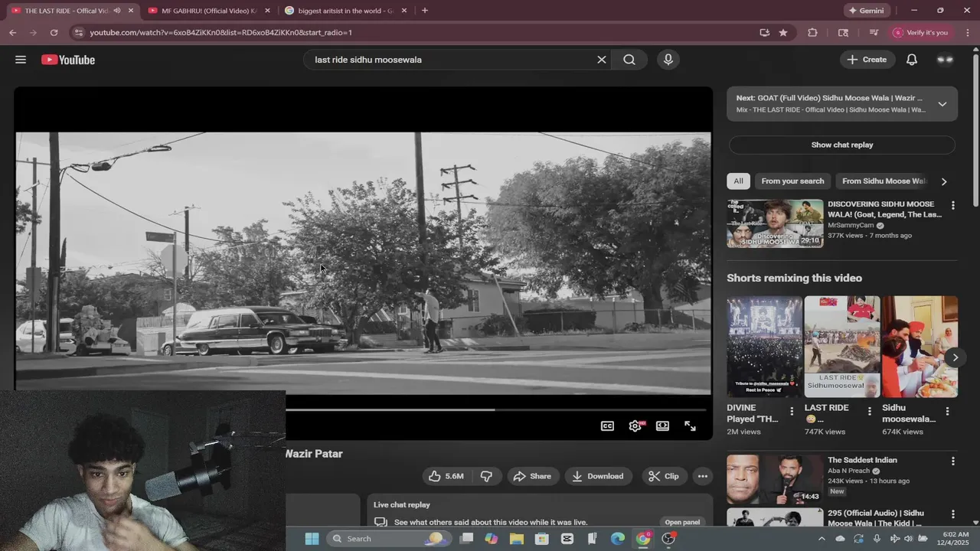Open DISCOVERING SIDHU MOOSE WALA thumbnail

click(775, 223)
